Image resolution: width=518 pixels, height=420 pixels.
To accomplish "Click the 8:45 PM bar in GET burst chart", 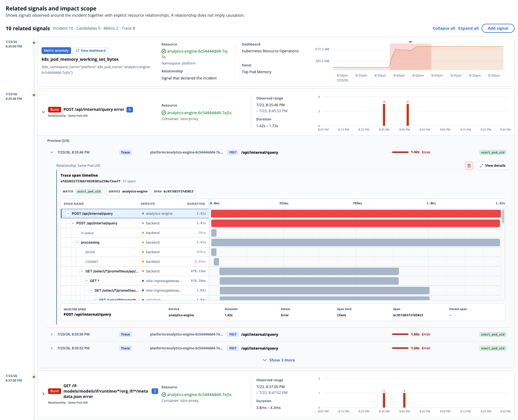I will pos(404,400).
